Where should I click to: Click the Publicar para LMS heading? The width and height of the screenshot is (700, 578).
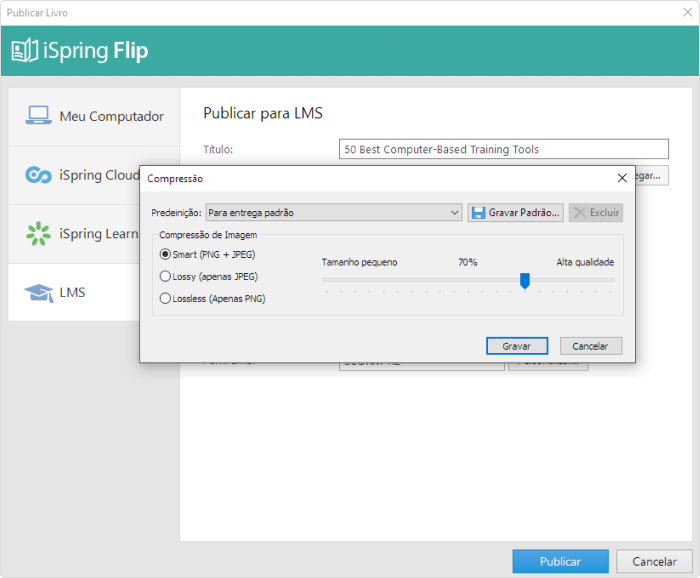click(x=263, y=113)
